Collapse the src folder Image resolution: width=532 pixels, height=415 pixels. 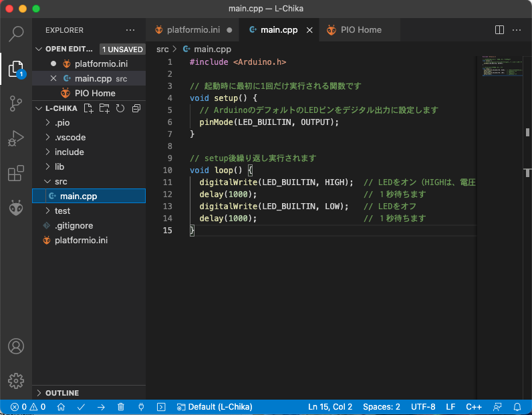(60, 181)
